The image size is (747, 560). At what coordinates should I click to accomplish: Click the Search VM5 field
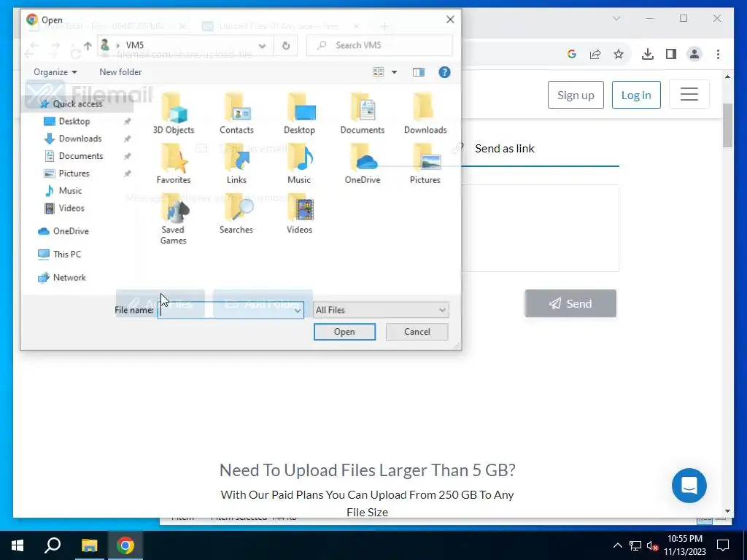click(x=379, y=45)
